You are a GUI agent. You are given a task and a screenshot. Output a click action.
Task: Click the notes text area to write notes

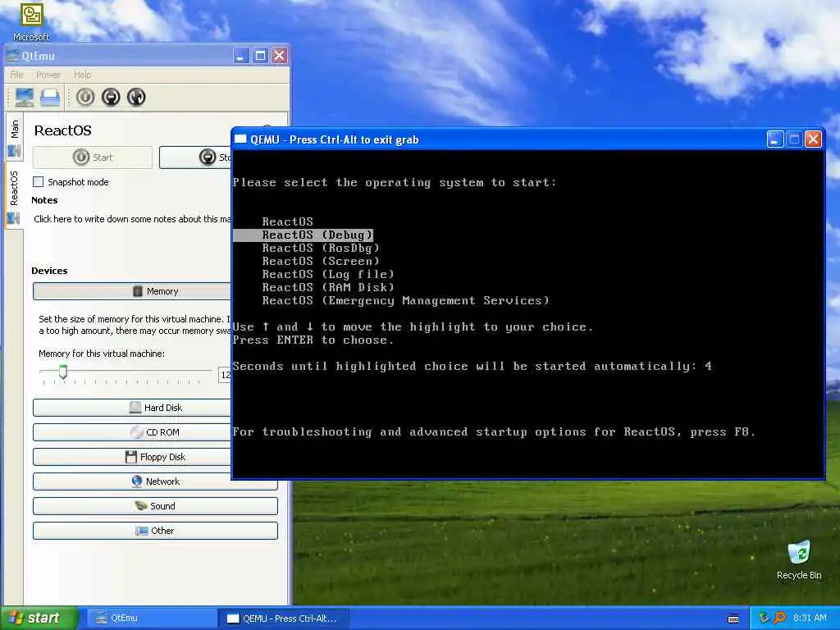coord(132,219)
